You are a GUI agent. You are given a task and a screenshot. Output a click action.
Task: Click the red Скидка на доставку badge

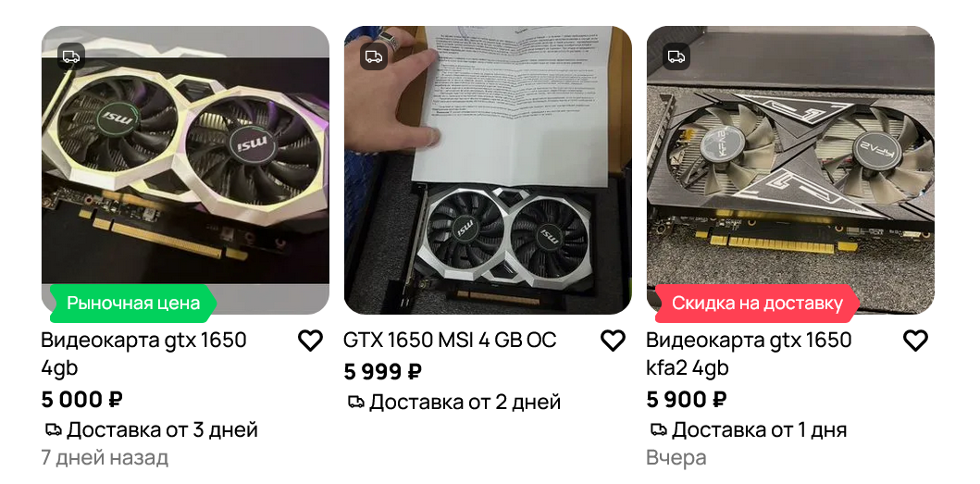[x=757, y=304]
